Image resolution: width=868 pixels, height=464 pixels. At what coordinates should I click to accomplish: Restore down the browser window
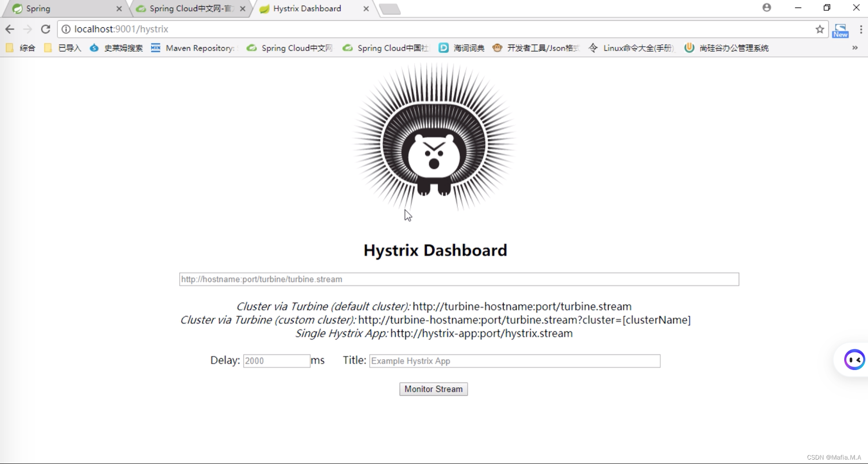pyautogui.click(x=827, y=7)
